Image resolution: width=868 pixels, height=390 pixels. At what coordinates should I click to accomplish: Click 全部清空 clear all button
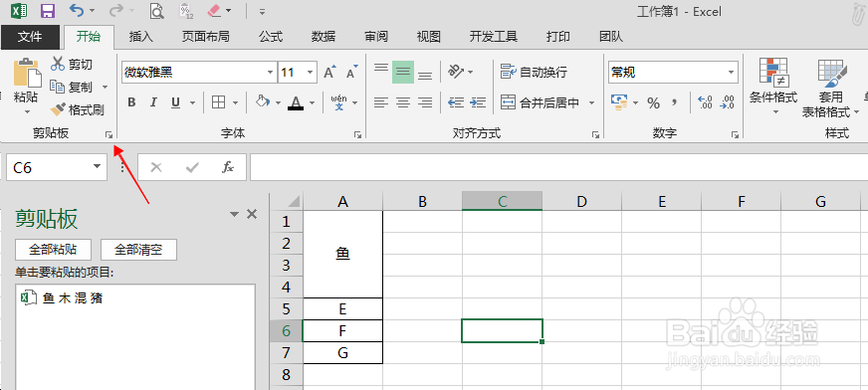[138, 250]
